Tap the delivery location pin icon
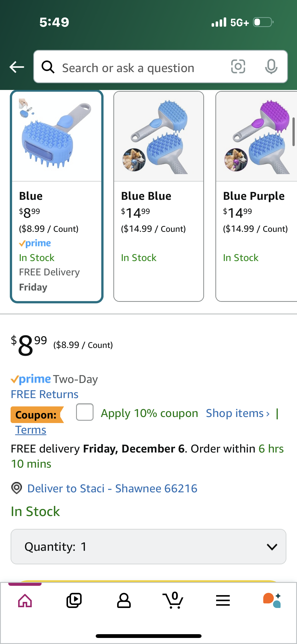Screen dimensions: 297x644 [17, 488]
